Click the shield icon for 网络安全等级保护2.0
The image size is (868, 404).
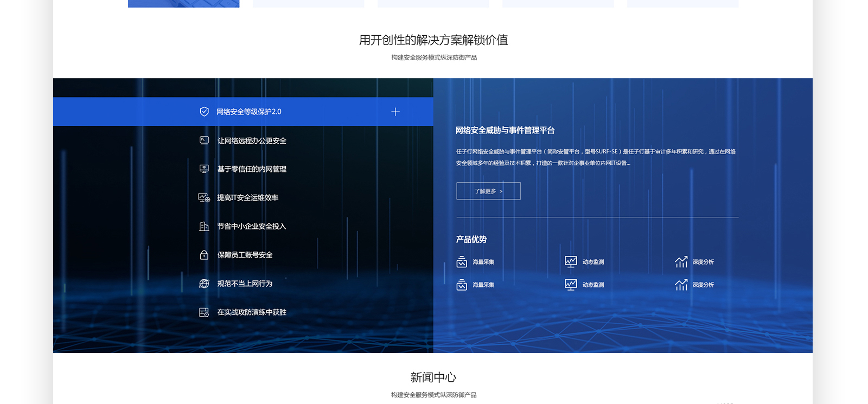point(204,112)
